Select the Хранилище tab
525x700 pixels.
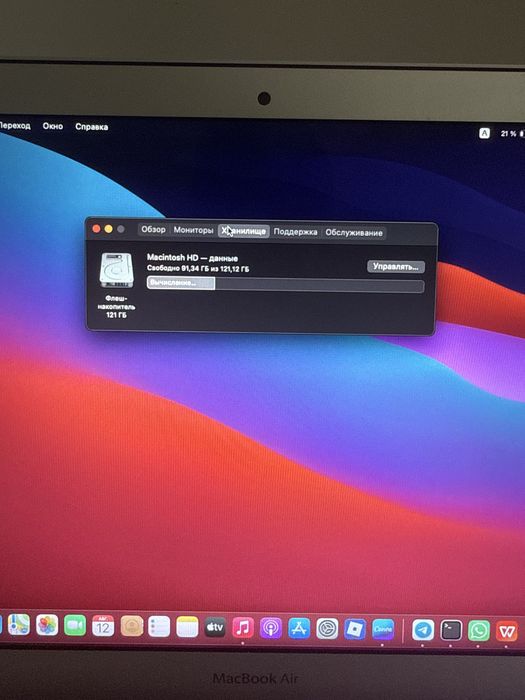tap(244, 231)
